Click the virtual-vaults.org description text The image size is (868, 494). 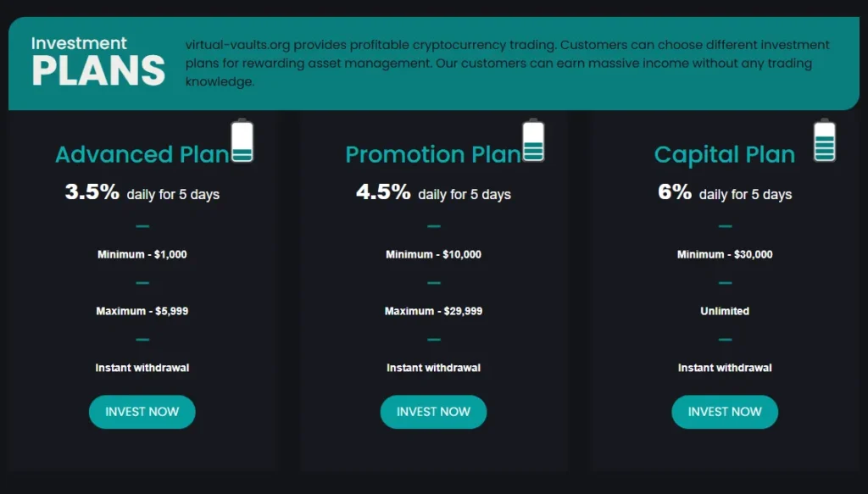click(507, 64)
